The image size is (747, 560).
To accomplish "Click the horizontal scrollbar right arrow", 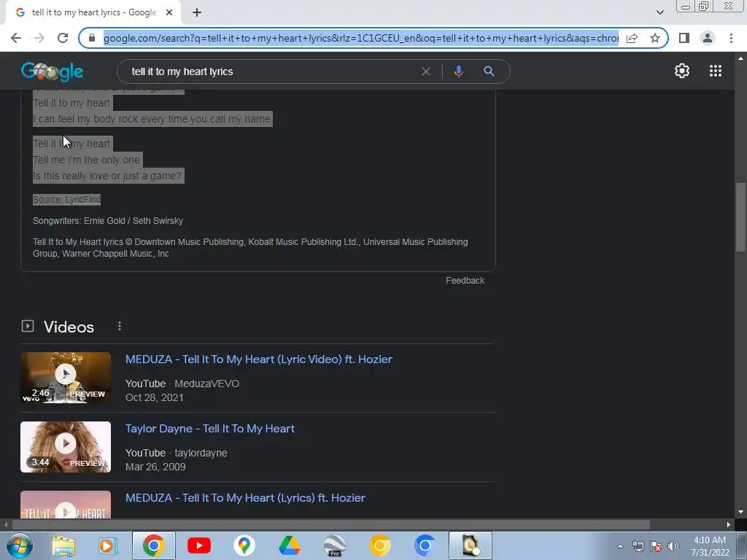I will (729, 525).
